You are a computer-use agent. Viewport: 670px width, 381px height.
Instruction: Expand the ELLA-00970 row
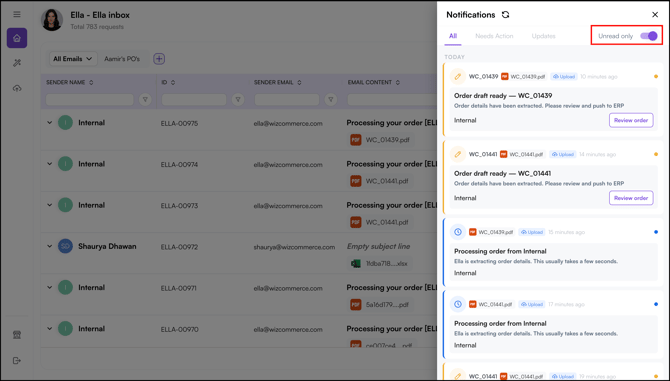pyautogui.click(x=50, y=329)
